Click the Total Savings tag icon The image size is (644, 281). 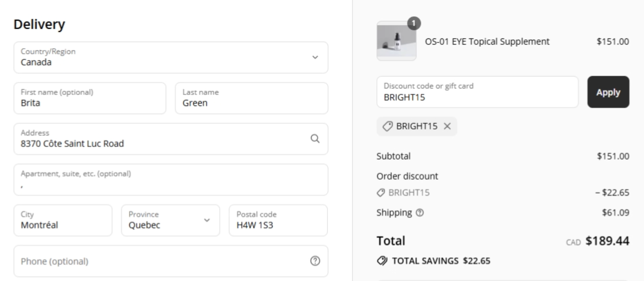(382, 261)
